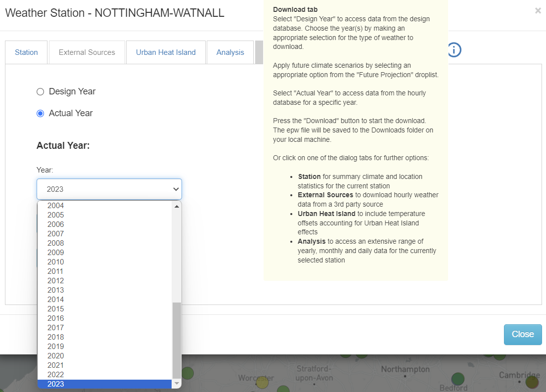Pick 2008 in the year list

[56, 243]
